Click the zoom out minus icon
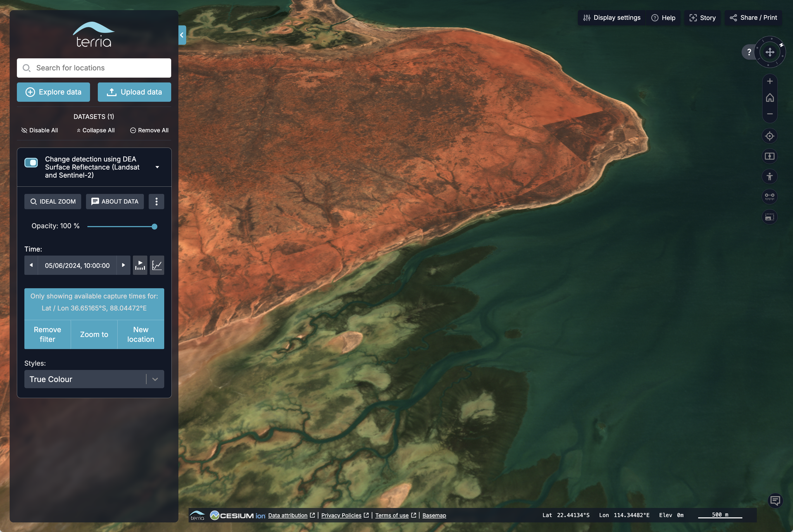 pos(770,114)
